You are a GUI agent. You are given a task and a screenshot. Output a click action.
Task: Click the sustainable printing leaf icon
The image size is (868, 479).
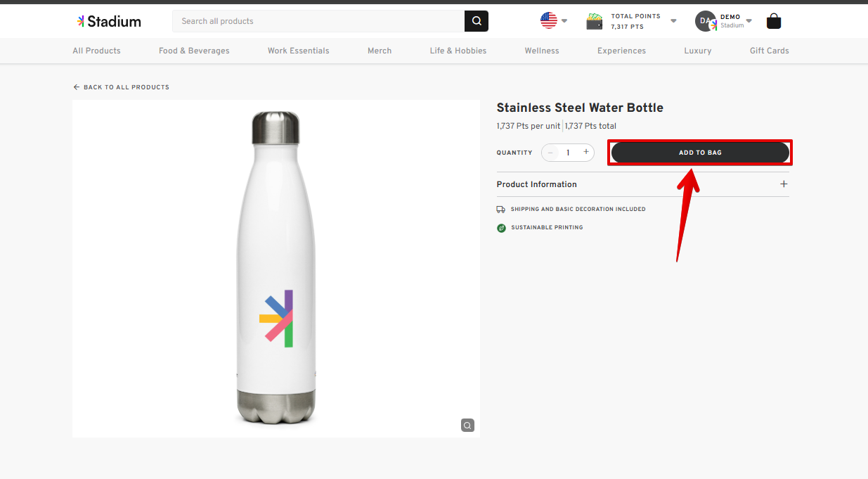(501, 228)
